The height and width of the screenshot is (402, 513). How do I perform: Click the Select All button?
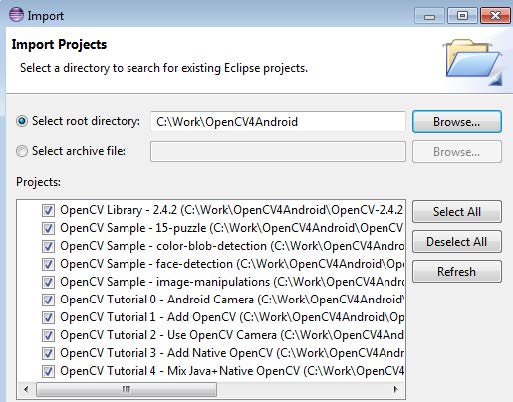tap(457, 212)
